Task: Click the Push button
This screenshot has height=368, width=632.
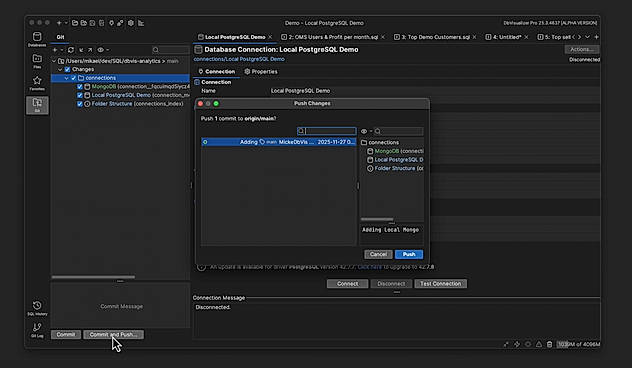Action: coord(409,254)
